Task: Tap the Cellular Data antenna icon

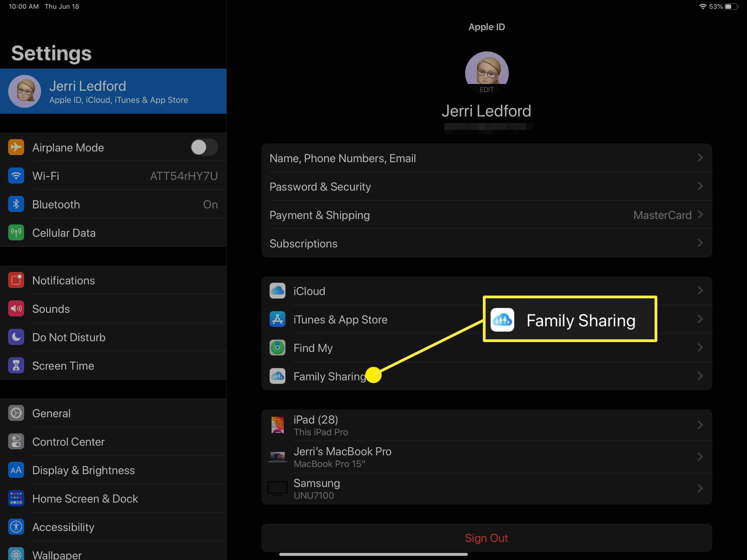Action: click(x=16, y=232)
